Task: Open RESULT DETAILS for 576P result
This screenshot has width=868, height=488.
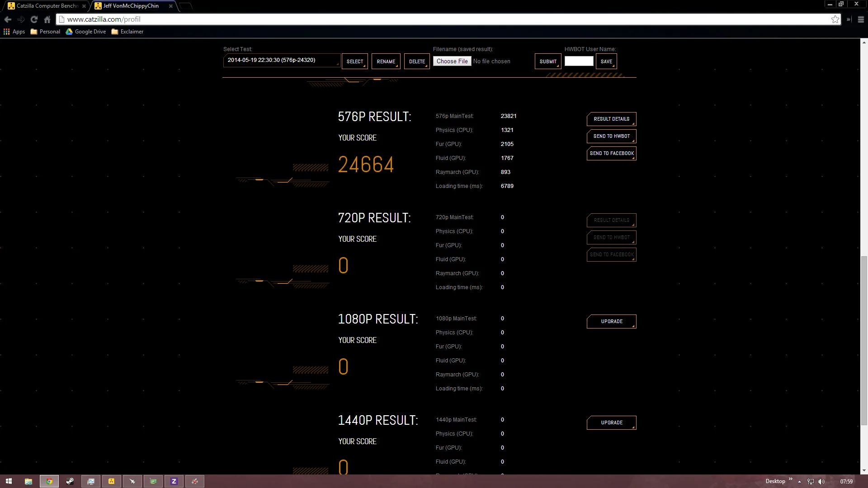Action: click(611, 119)
